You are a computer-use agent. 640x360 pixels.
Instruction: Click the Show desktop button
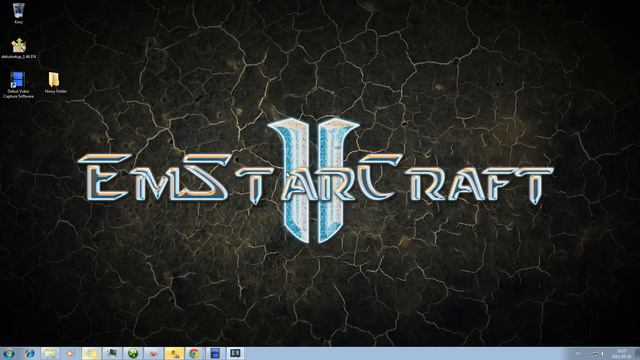tap(637, 354)
